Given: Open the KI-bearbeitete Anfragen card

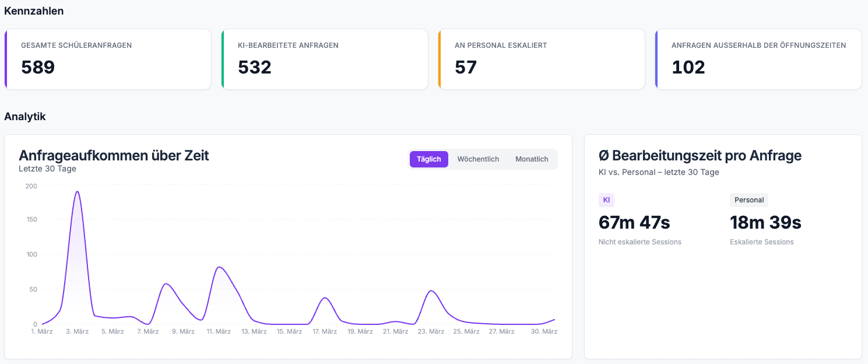Looking at the screenshot, I should pos(324,58).
